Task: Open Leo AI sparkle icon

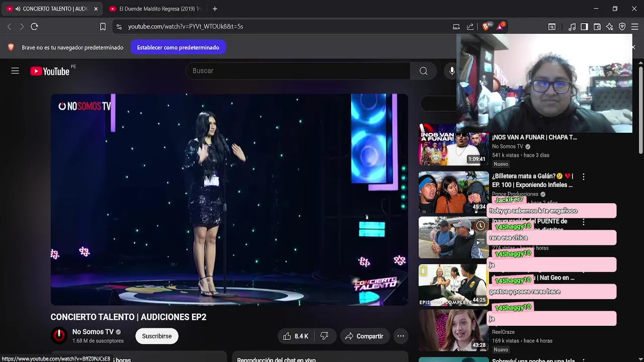Action: tap(610, 27)
